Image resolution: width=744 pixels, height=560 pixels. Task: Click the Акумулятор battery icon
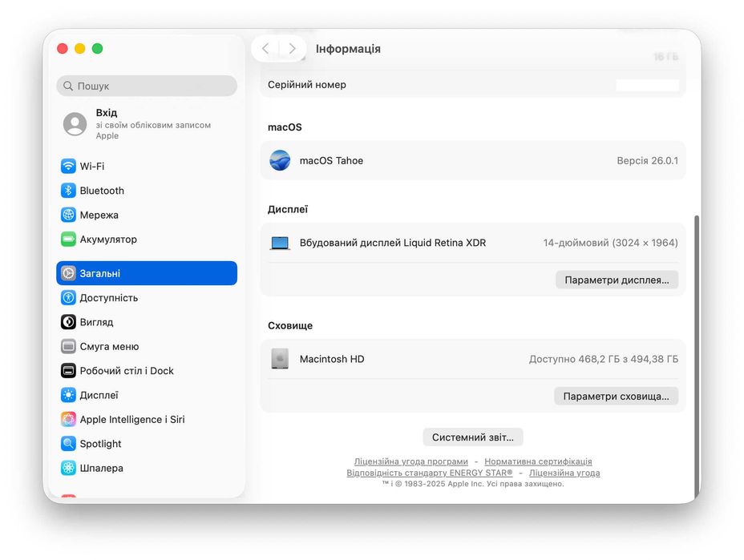(68, 239)
